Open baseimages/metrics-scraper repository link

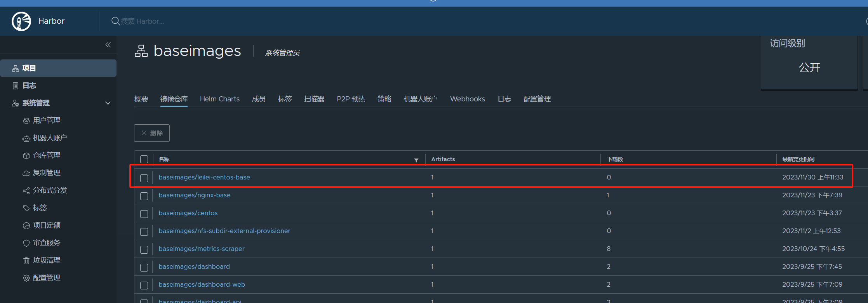pos(202,249)
